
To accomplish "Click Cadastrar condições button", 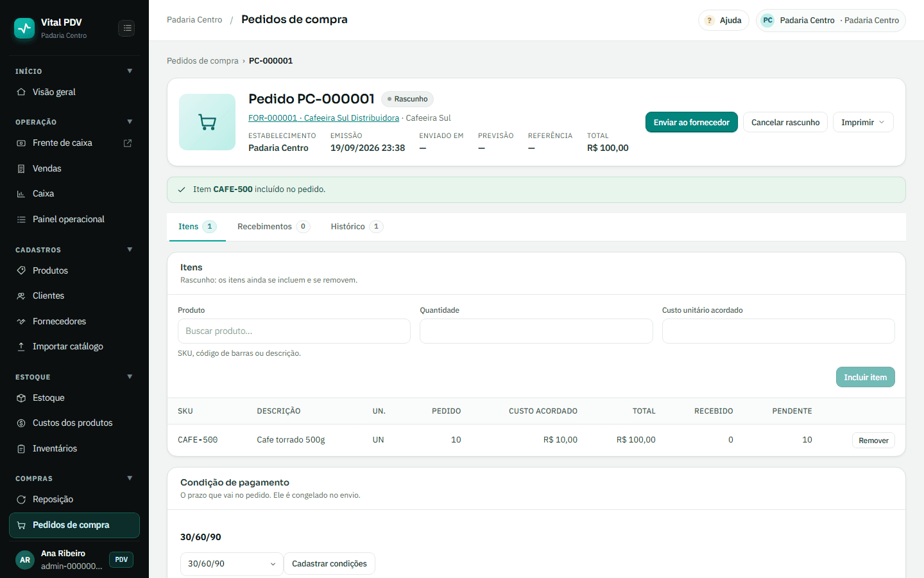I will tap(329, 564).
